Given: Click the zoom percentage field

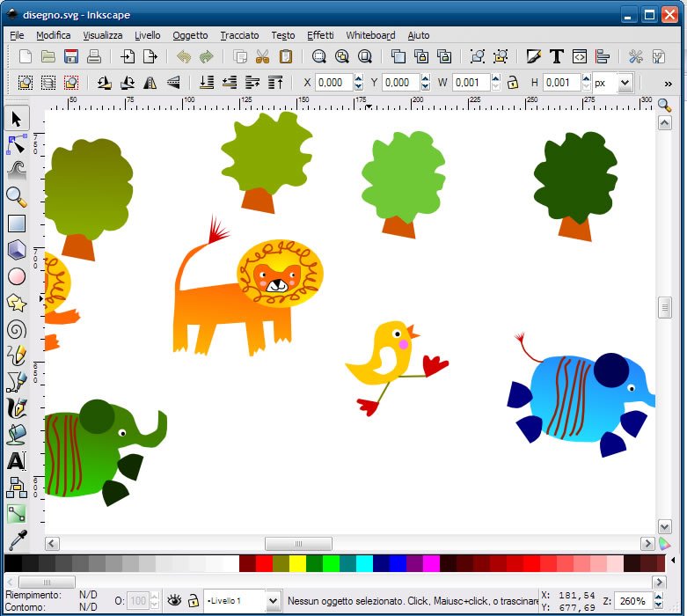Looking at the screenshot, I should click(632, 600).
